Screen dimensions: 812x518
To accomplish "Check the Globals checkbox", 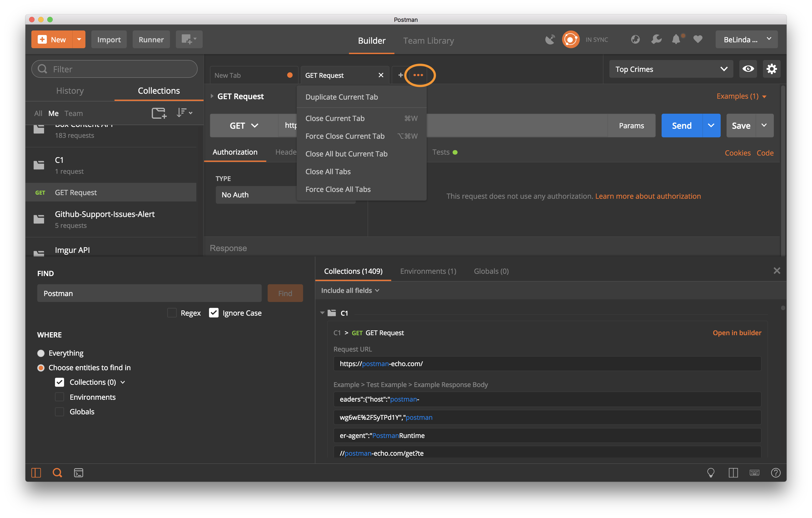I will tap(59, 411).
